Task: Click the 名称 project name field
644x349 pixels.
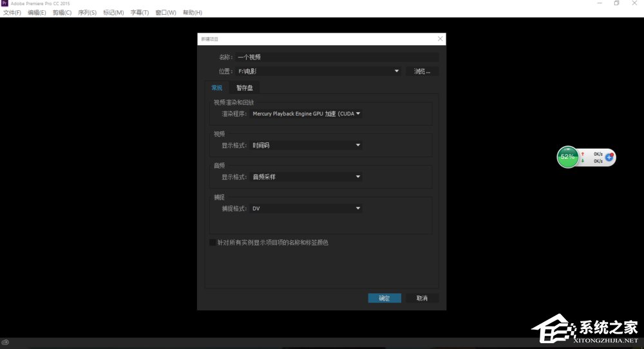Action: (337, 57)
